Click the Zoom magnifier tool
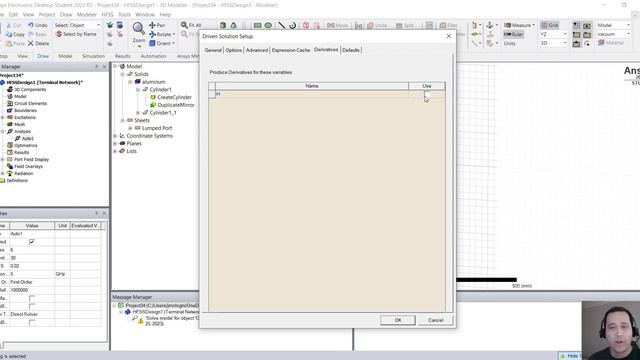This screenshot has height=360, width=640. coord(138,28)
